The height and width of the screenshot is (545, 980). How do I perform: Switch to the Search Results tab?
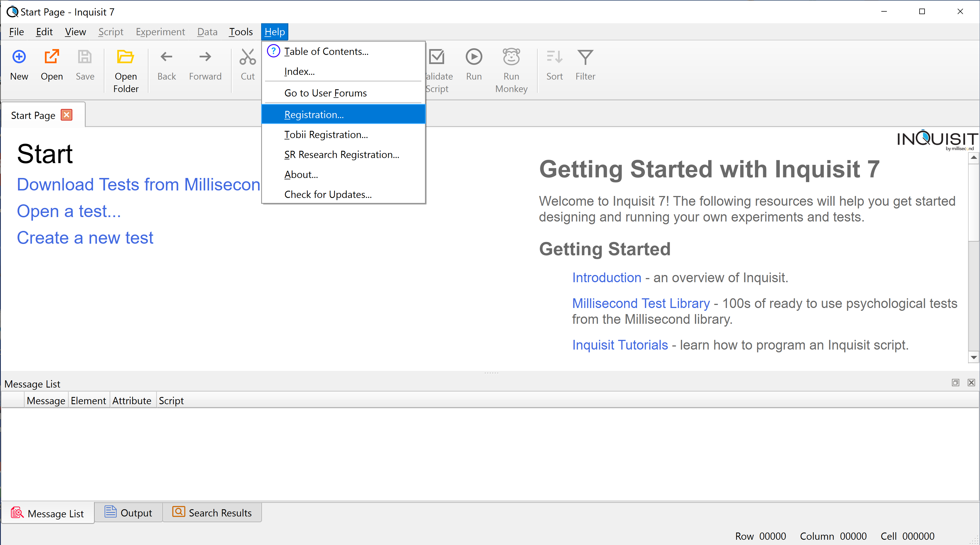point(212,513)
